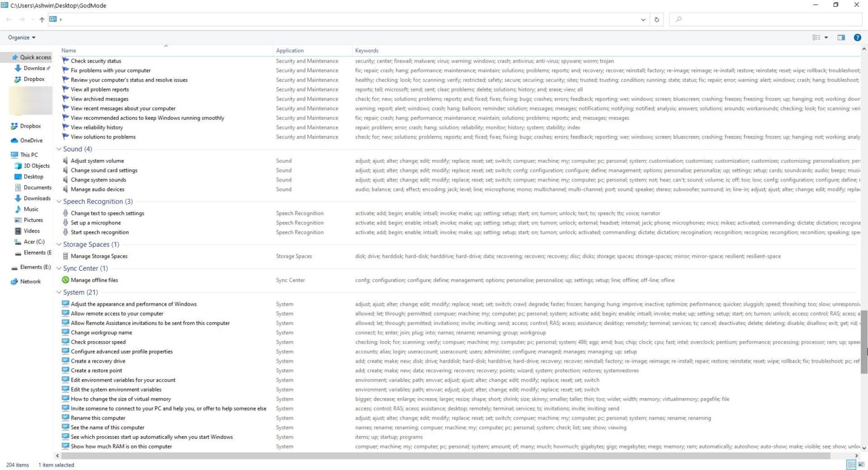Click the Up arrow navigation icon
This screenshot has width=868, height=470.
[42, 19]
